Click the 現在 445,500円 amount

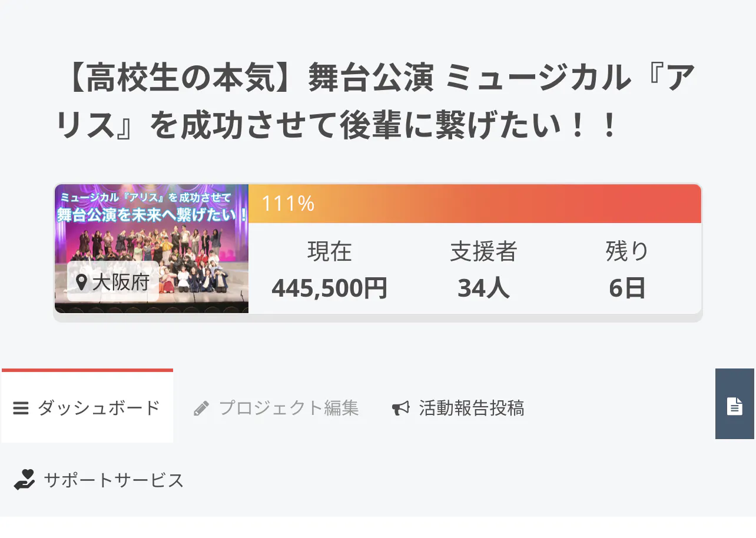click(x=329, y=288)
